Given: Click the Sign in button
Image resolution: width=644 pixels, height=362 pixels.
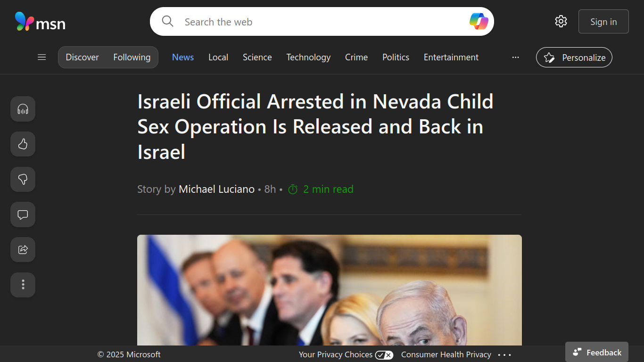Looking at the screenshot, I should 603,22.
